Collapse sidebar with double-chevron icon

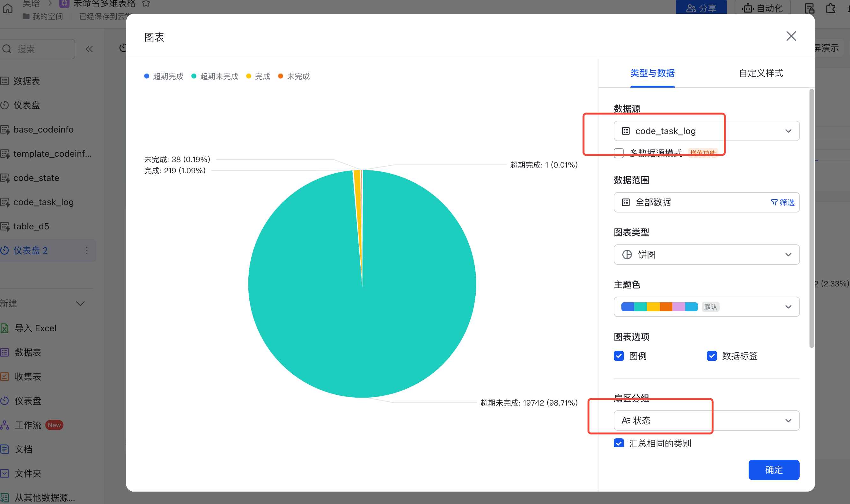[x=89, y=49]
